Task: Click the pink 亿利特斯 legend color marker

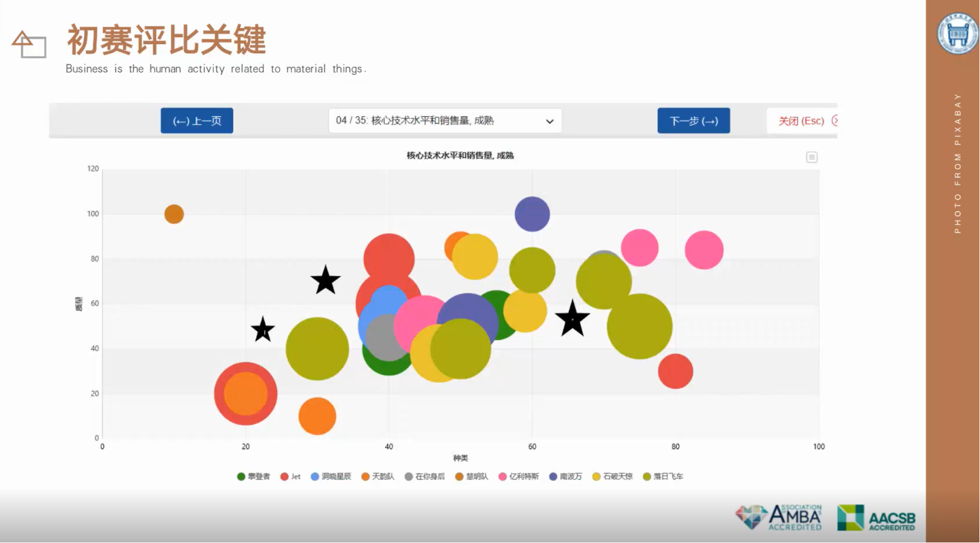Action: coord(502,477)
